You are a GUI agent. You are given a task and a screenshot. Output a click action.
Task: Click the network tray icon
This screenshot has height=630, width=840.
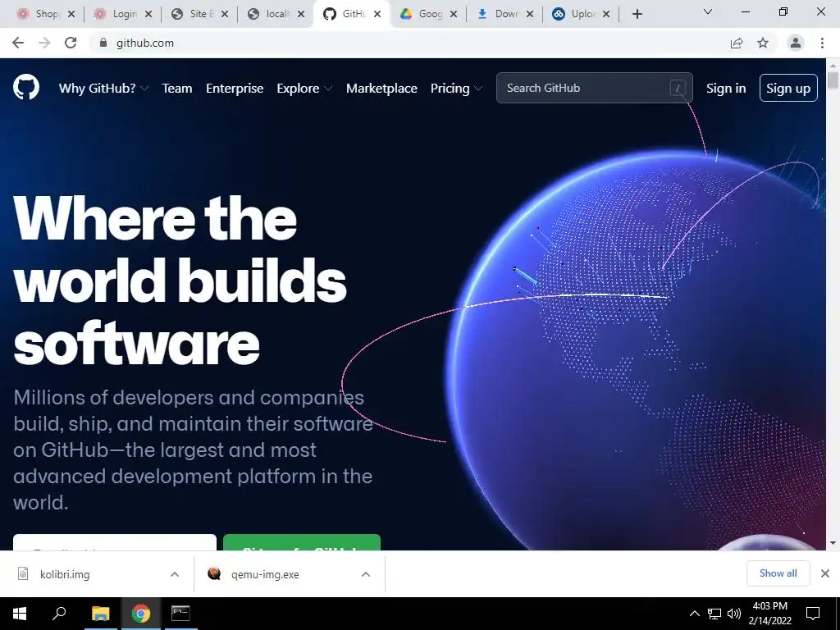pos(714,614)
